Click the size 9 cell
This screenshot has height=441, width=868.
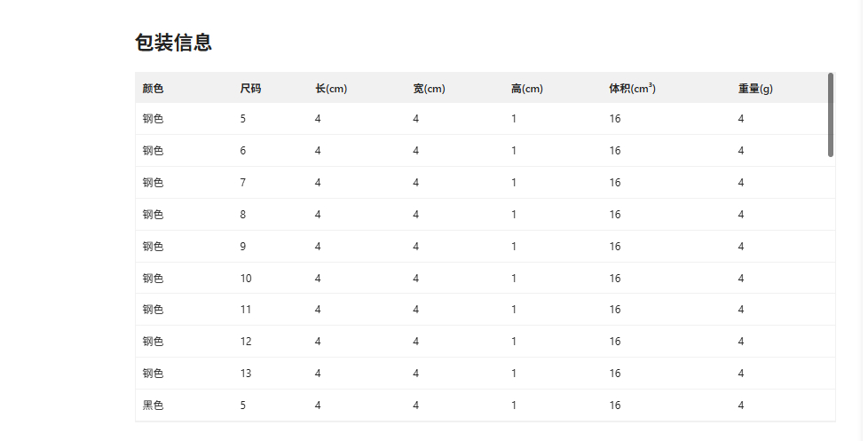243,247
